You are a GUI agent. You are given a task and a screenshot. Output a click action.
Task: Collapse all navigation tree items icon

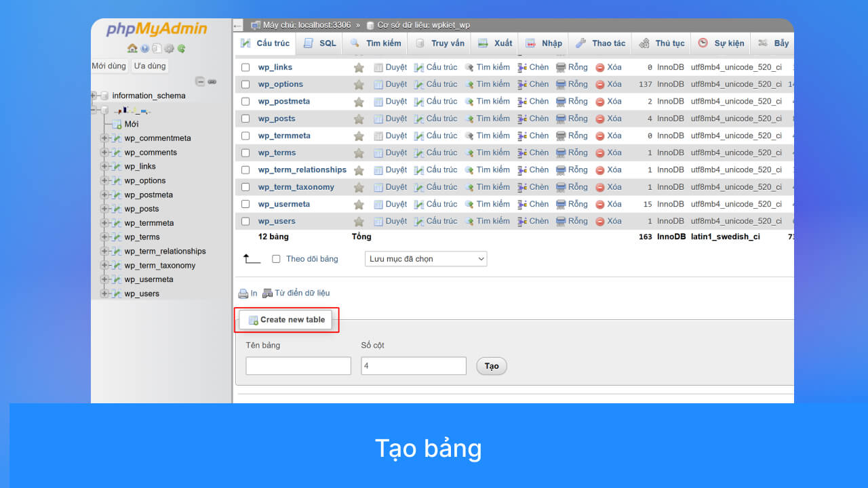pos(200,81)
